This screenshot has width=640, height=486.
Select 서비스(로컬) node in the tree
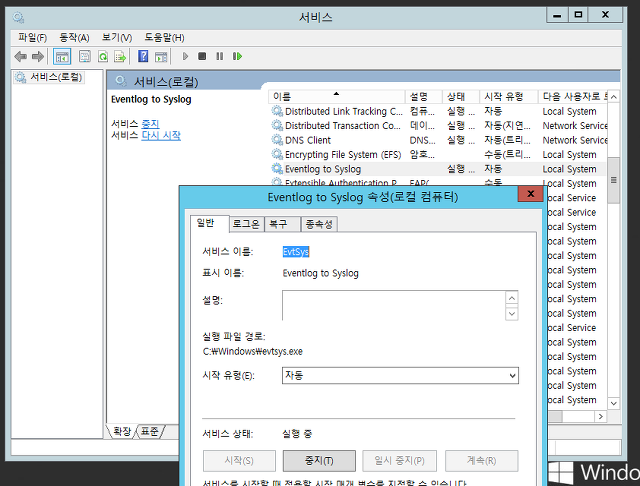[x=50, y=77]
